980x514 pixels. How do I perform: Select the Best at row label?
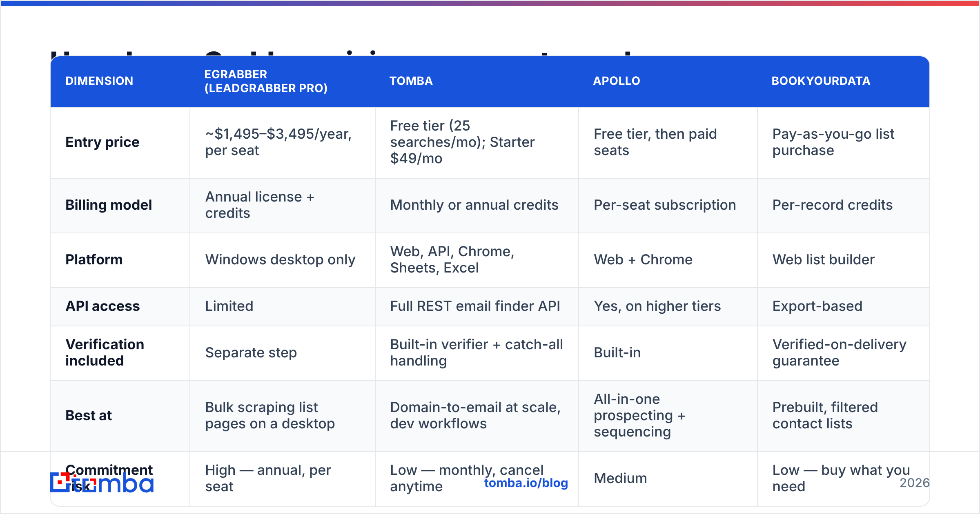click(x=89, y=415)
